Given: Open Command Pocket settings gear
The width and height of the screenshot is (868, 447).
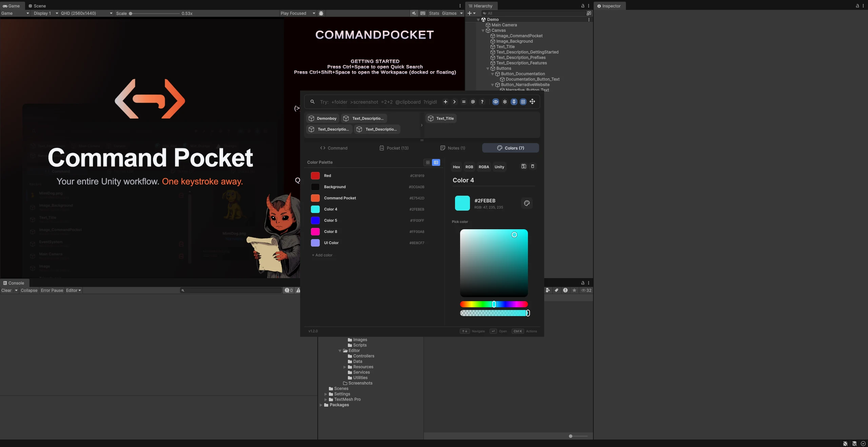Looking at the screenshot, I should coord(505,102).
